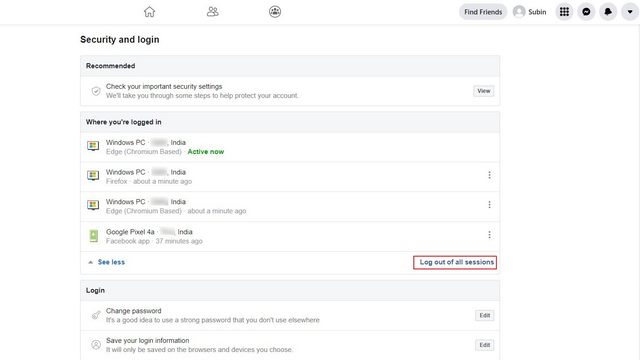Click the person icon beside login information
The image size is (640, 360).
click(x=96, y=345)
